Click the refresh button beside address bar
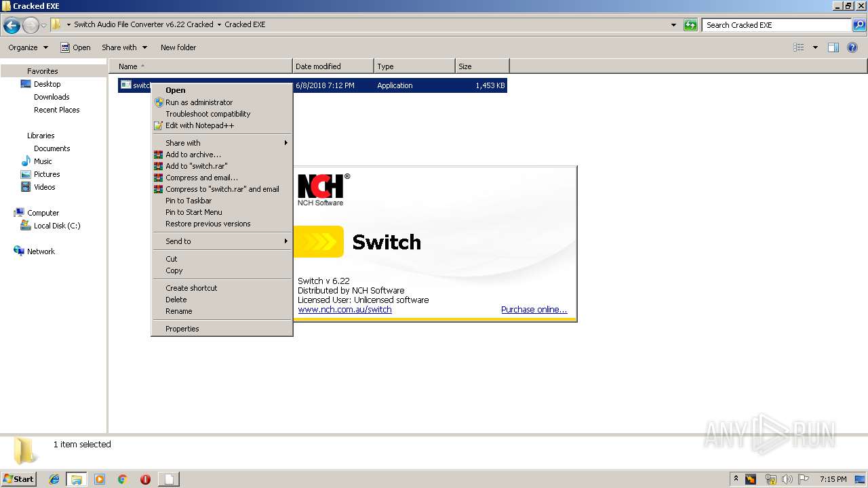The width and height of the screenshot is (868, 488). [x=690, y=25]
